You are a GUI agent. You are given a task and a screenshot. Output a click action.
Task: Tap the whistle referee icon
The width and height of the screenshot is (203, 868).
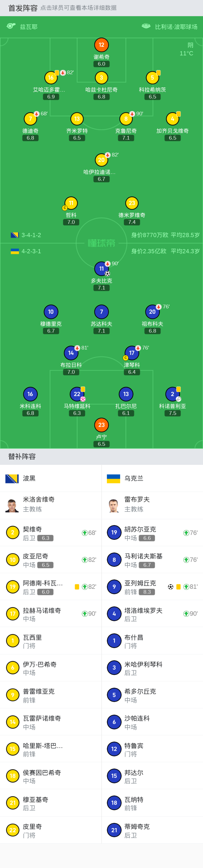click(11, 26)
